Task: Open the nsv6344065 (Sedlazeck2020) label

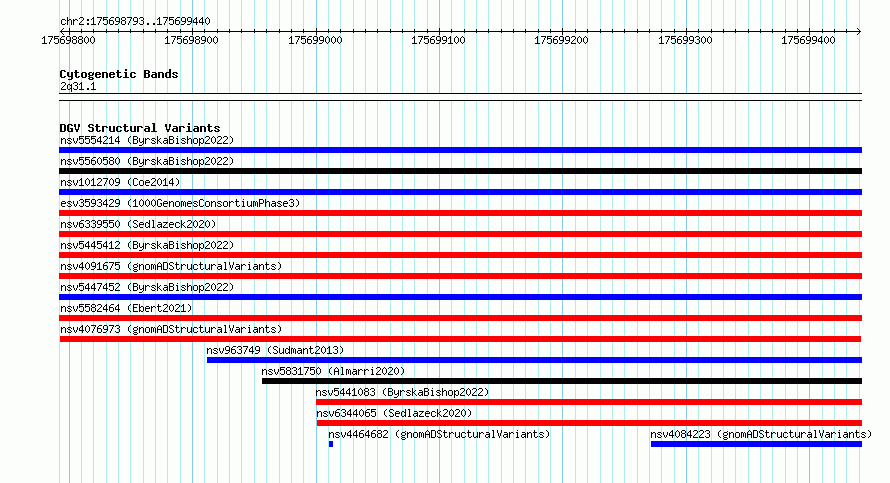Action: pyautogui.click(x=394, y=413)
